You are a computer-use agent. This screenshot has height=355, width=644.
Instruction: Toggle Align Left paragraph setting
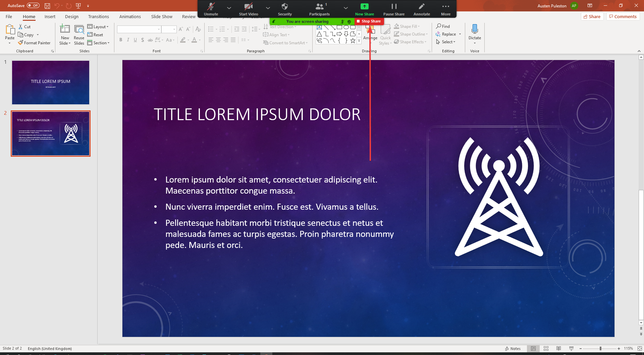click(x=211, y=40)
